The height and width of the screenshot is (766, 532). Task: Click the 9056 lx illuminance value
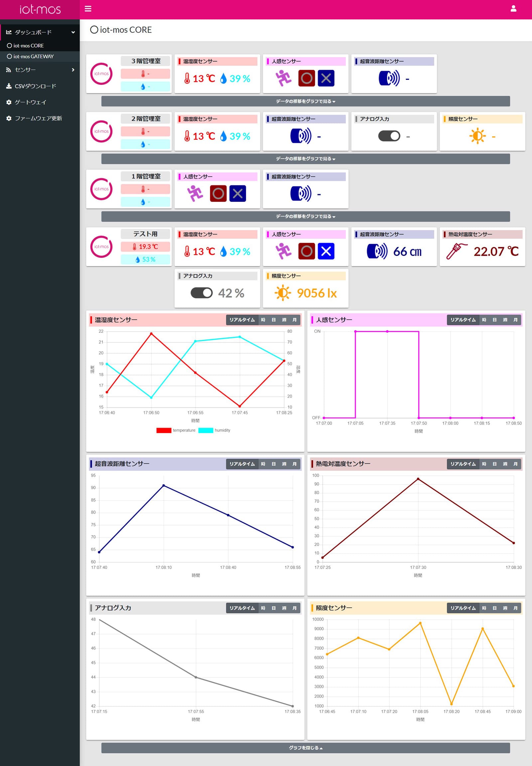[317, 293]
